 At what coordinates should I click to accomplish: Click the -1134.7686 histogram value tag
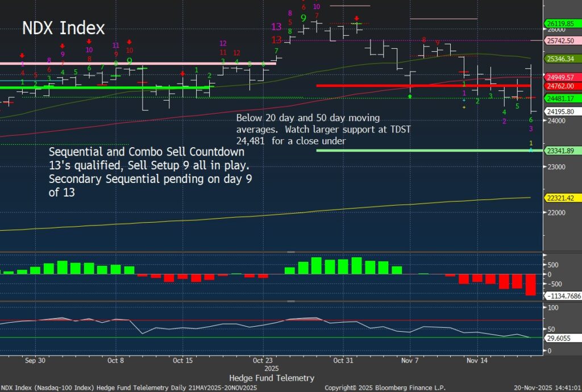pos(562,296)
